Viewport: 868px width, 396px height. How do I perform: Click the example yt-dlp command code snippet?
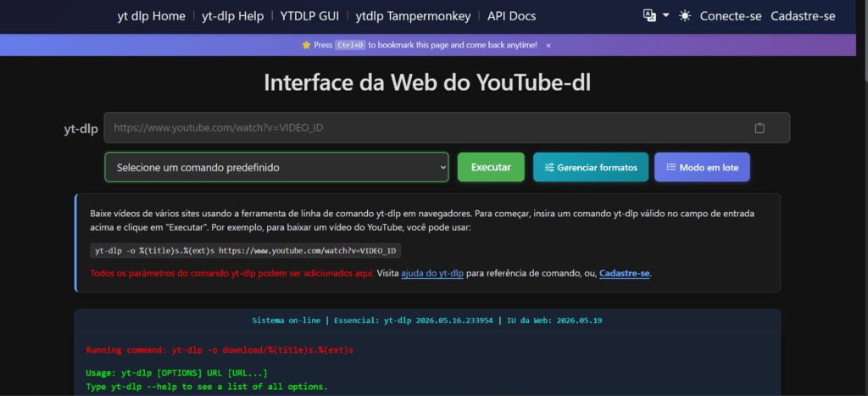coord(245,251)
